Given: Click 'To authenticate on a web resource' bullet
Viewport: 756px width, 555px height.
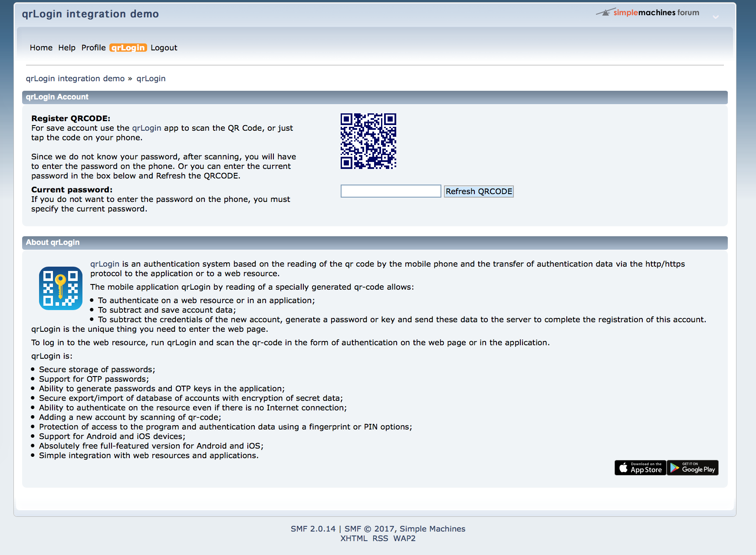Looking at the screenshot, I should (x=207, y=301).
